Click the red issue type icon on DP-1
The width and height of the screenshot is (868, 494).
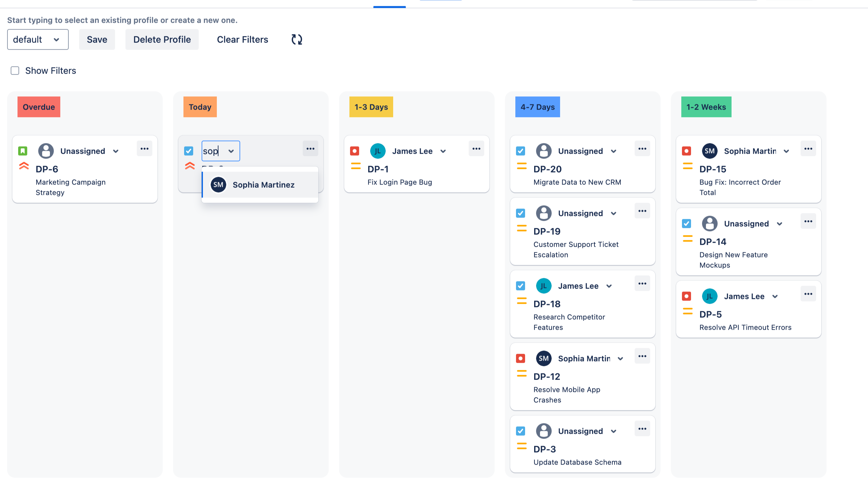(354, 151)
